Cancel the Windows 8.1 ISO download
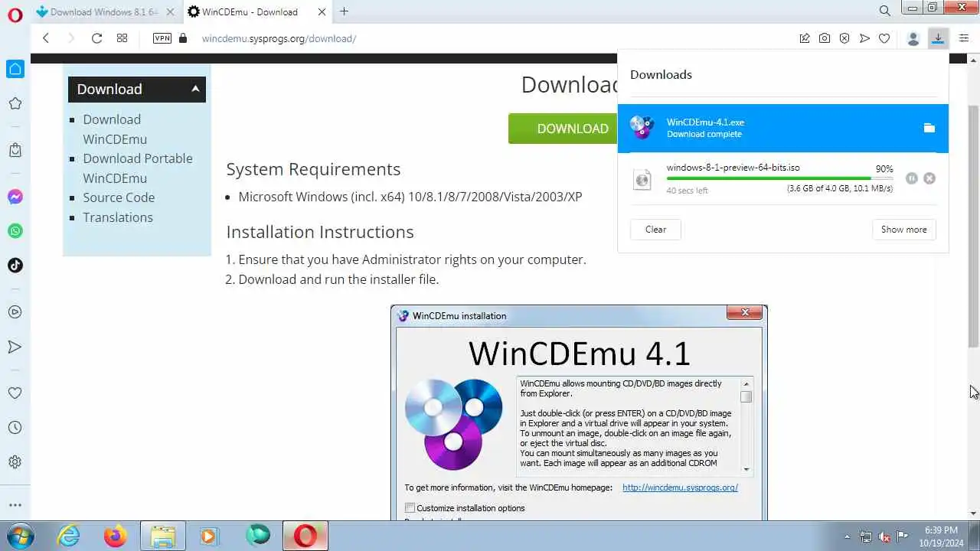This screenshot has width=980, height=551. [929, 178]
